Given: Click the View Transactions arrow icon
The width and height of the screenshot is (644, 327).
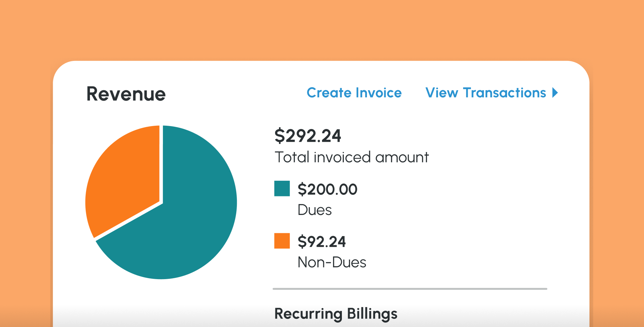Looking at the screenshot, I should [555, 93].
